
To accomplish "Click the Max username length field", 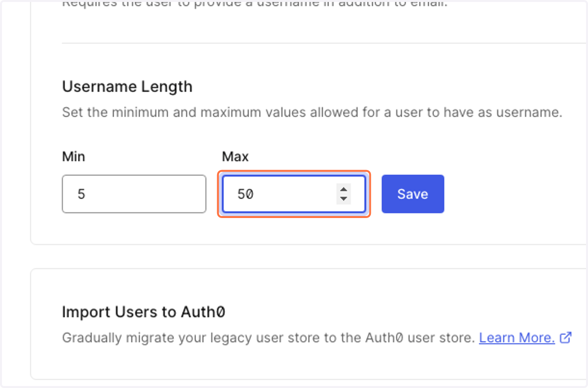I will (x=294, y=194).
